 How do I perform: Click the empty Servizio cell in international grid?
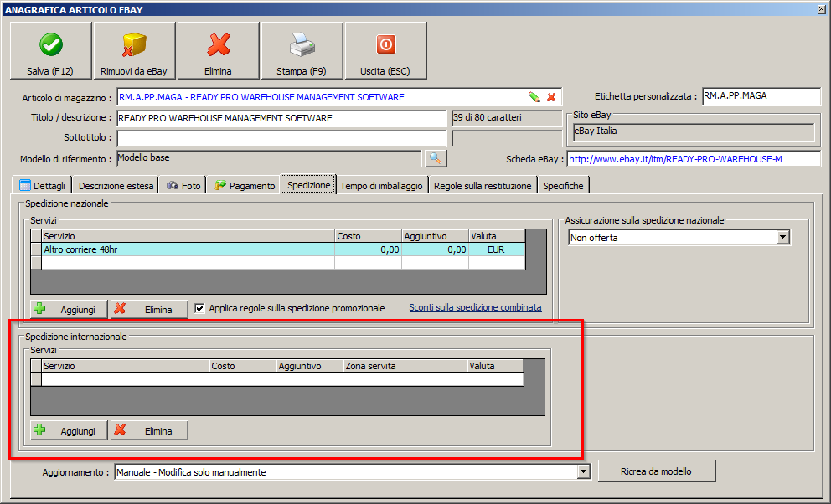pyautogui.click(x=125, y=379)
